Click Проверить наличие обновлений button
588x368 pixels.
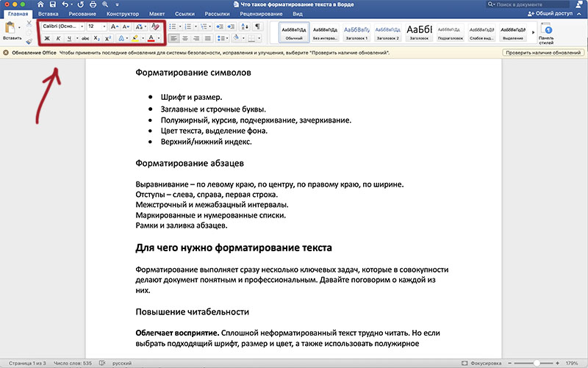pos(543,53)
